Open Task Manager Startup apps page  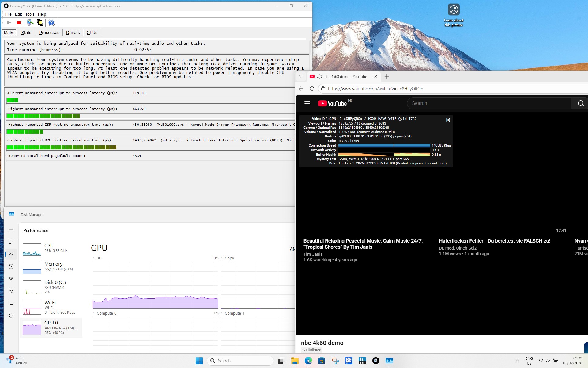tap(11, 278)
